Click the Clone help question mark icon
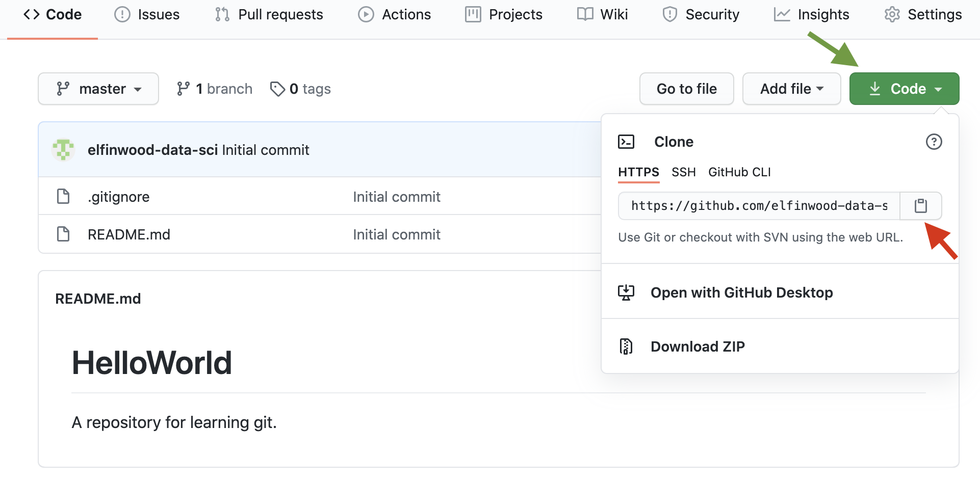This screenshot has height=481, width=980. pyautogui.click(x=934, y=142)
